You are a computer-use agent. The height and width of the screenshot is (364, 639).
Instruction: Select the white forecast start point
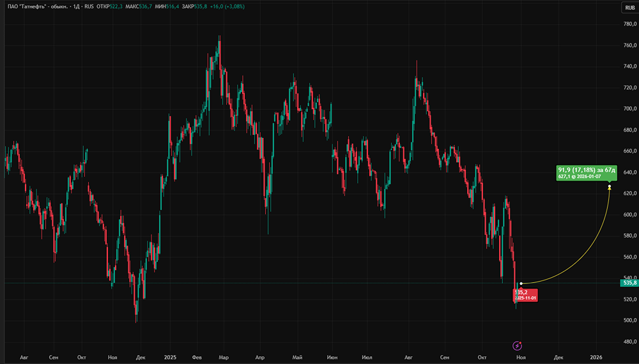pyautogui.click(x=521, y=284)
